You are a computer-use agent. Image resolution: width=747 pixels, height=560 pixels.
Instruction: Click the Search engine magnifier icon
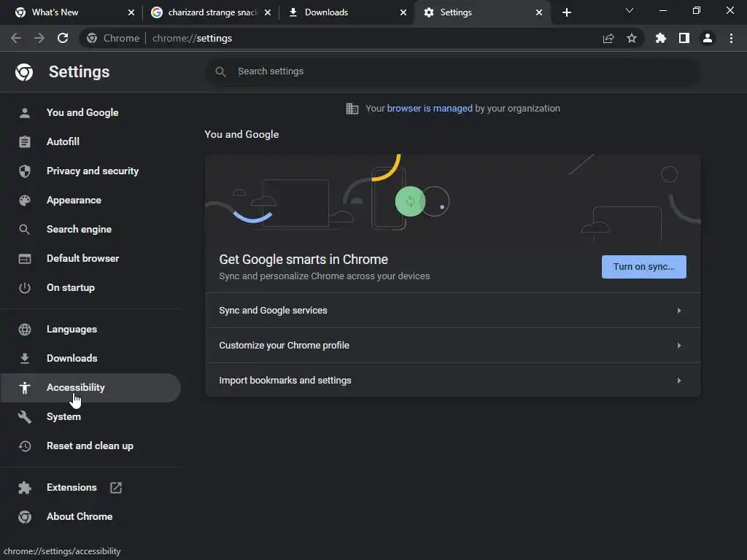(25, 230)
